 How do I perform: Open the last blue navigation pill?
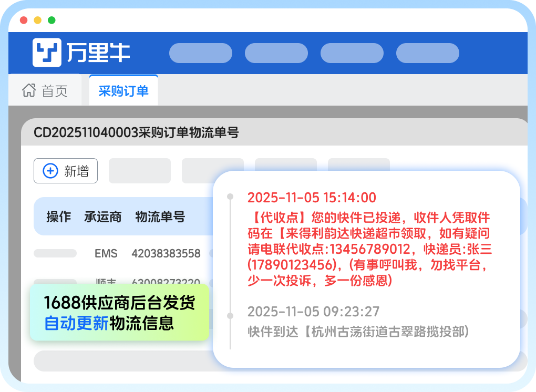click(427, 53)
